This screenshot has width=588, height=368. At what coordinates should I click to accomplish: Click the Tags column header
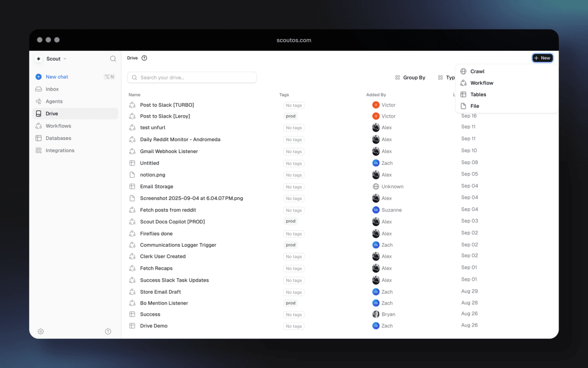click(x=284, y=95)
